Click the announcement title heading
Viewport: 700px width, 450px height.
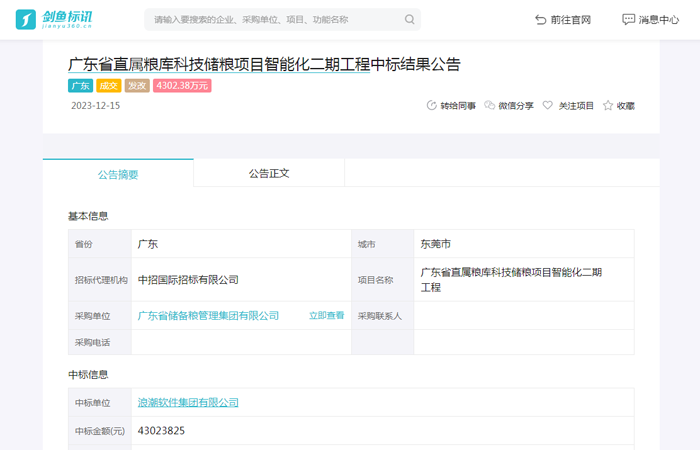point(264,64)
